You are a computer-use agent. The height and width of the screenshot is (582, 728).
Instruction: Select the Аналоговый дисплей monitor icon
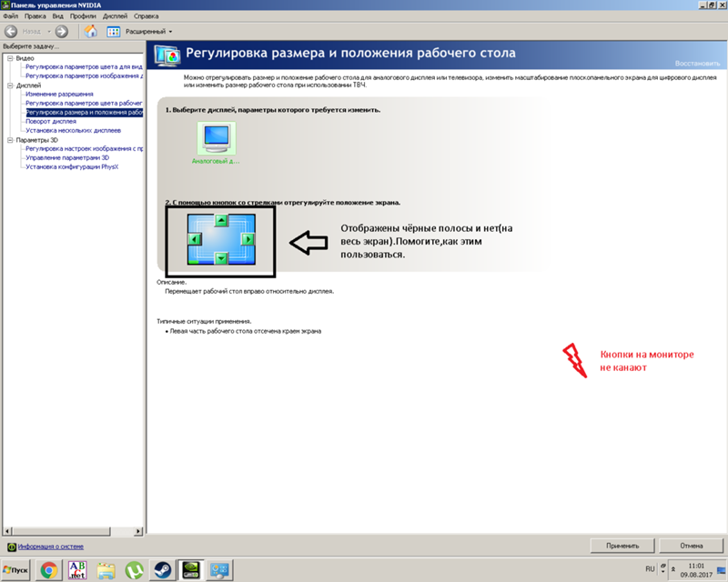coord(217,139)
